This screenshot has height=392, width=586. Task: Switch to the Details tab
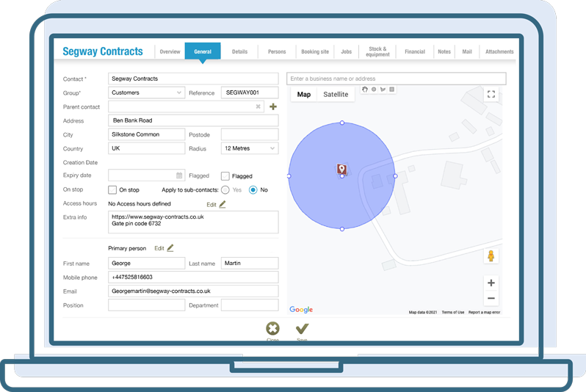[239, 51]
